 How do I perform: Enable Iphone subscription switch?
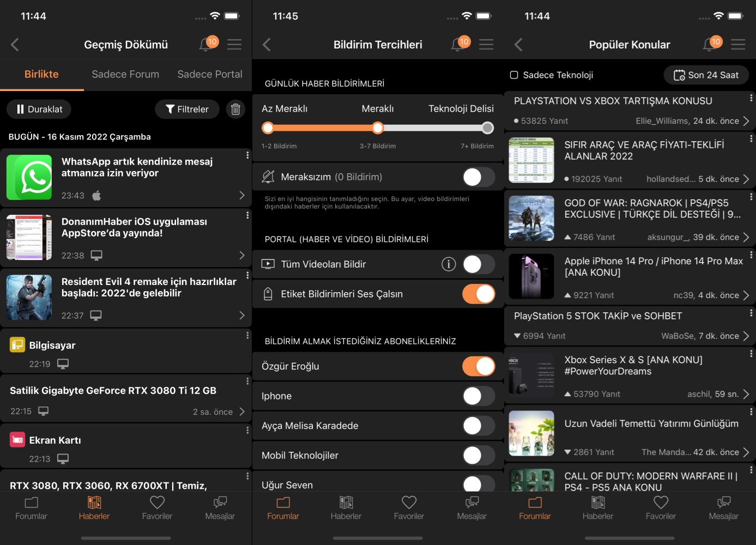pos(479,396)
